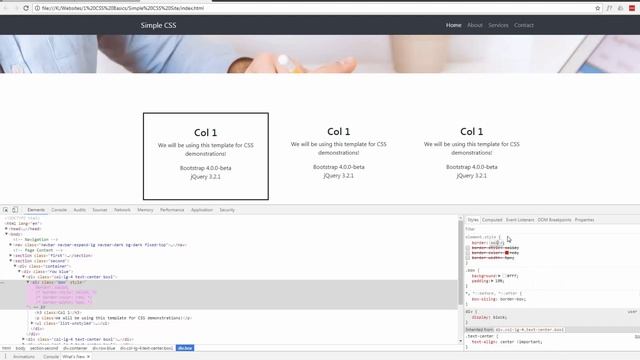Switch to the Network panel tab
Image resolution: width=640 pixels, height=360 pixels.
coord(122,210)
